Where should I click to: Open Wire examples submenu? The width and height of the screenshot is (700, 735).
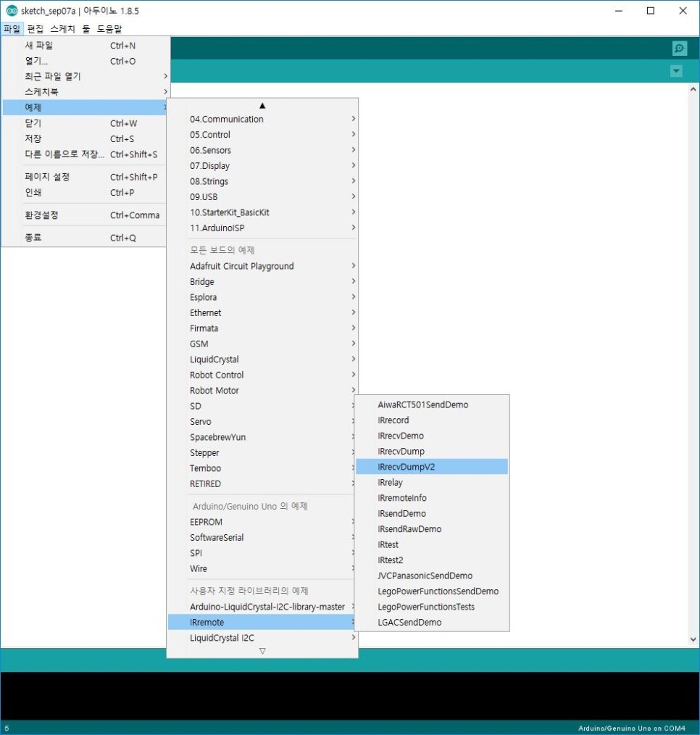point(262,568)
